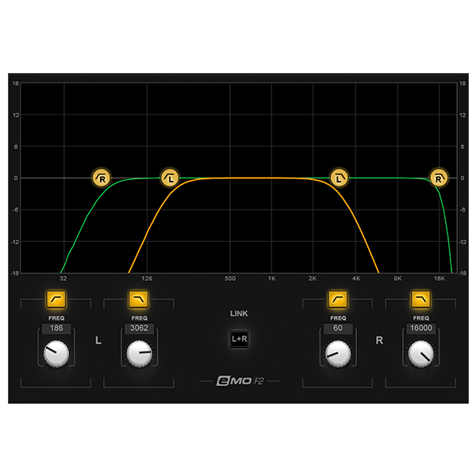
Task: Click the knob under the 16000 frequency
Action: pos(420,351)
